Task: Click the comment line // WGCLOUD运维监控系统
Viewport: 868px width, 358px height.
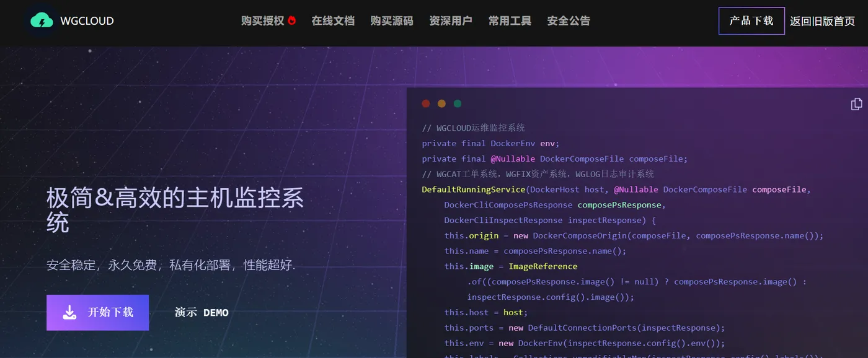Action: [x=474, y=128]
